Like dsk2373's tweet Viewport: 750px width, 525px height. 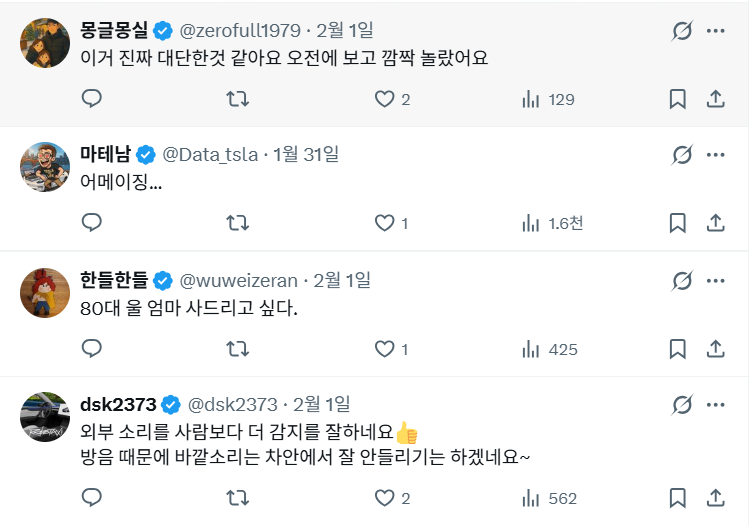click(385, 498)
